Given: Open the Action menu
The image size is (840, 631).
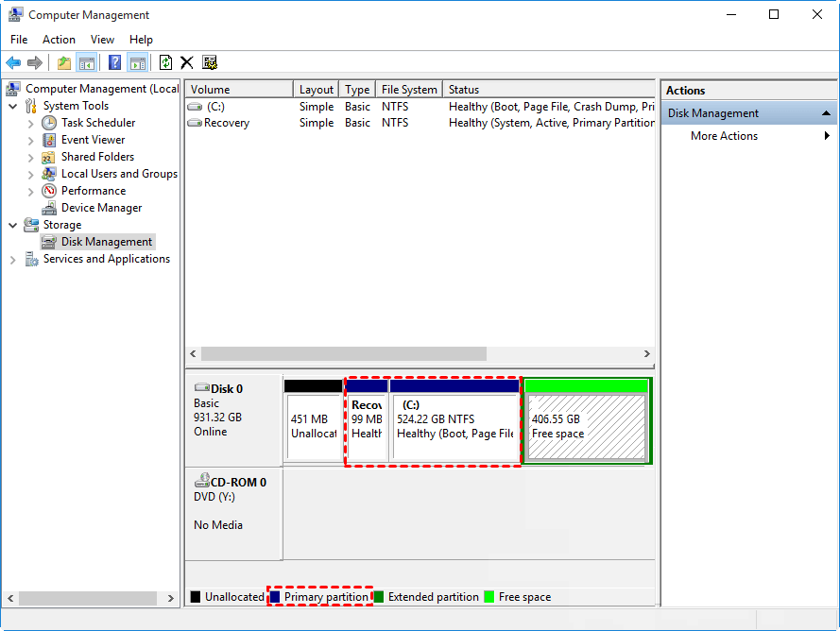Looking at the screenshot, I should pos(59,40).
